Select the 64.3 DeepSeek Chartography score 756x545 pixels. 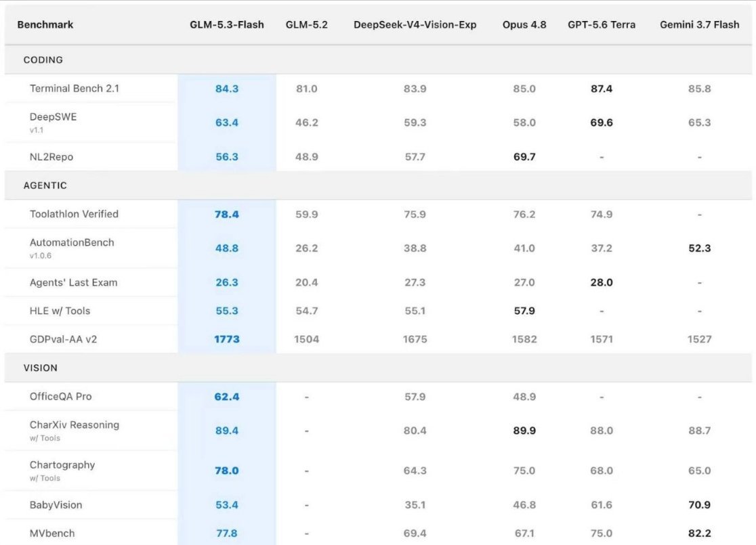(415, 471)
